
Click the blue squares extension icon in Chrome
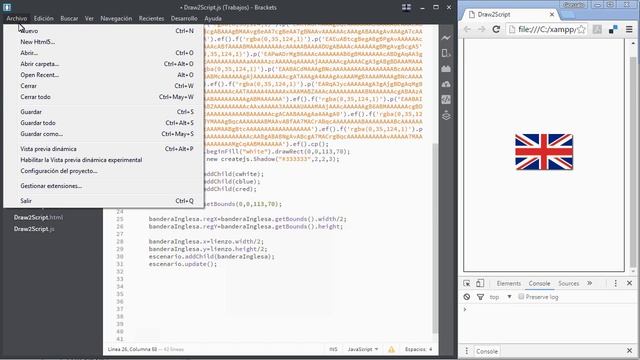click(613, 29)
